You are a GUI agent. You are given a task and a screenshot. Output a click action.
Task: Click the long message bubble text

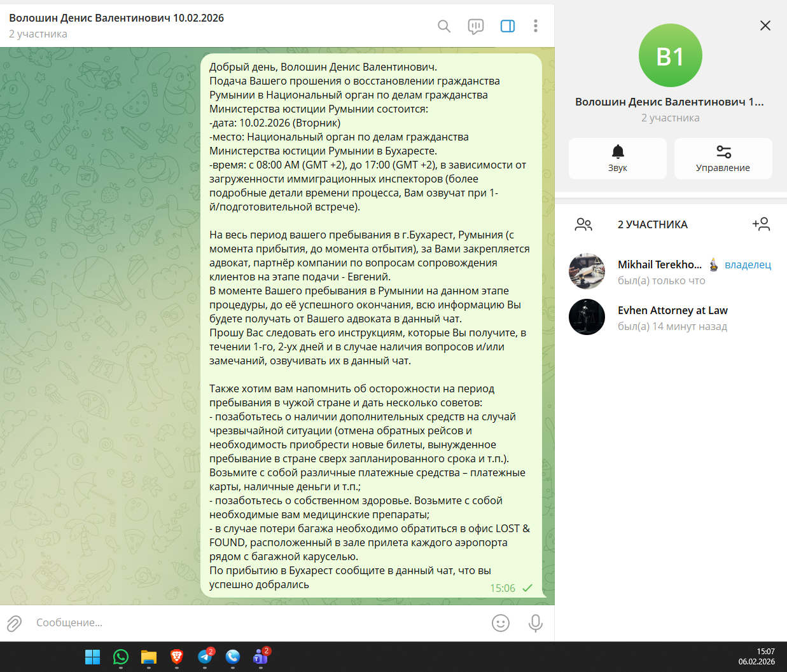point(371,326)
